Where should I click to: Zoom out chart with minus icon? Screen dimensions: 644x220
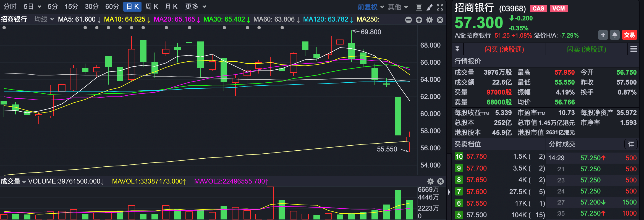(x=409, y=20)
